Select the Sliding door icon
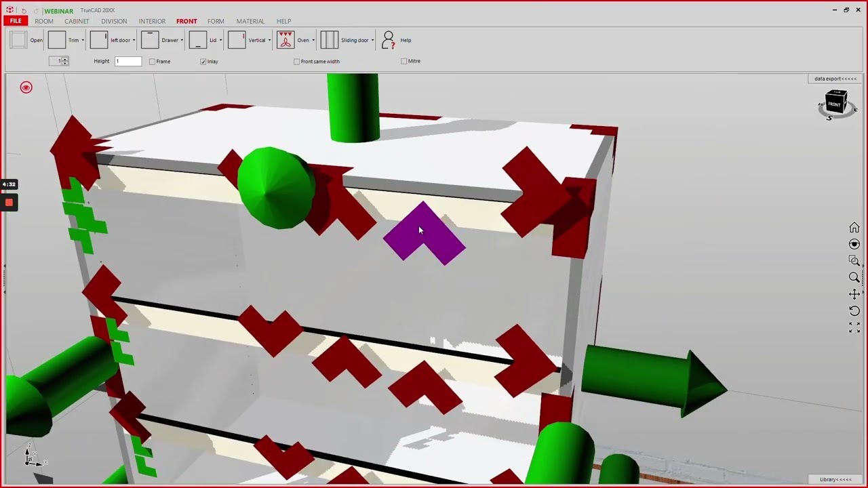868x488 pixels. (330, 40)
